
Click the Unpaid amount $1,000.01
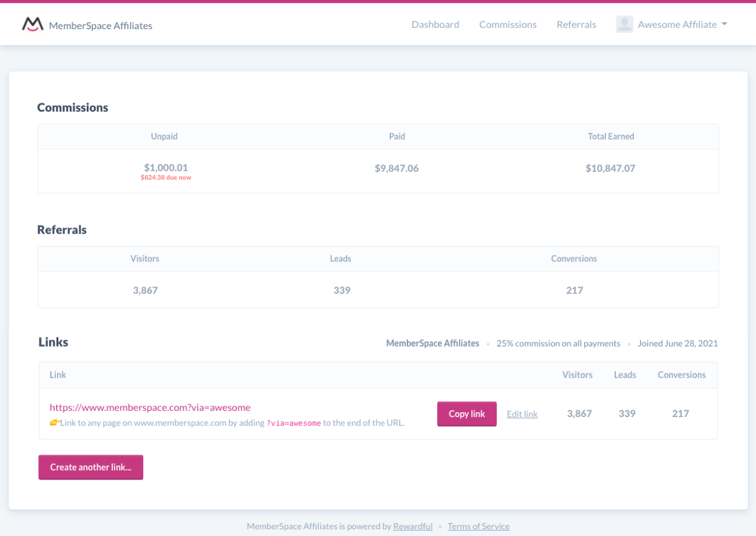pyautogui.click(x=165, y=167)
